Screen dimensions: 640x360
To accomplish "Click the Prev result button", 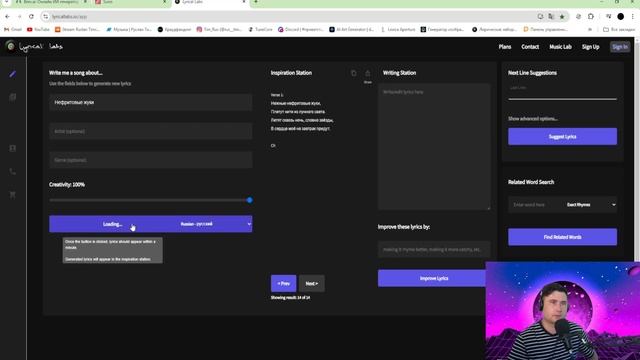I will coord(283,283).
